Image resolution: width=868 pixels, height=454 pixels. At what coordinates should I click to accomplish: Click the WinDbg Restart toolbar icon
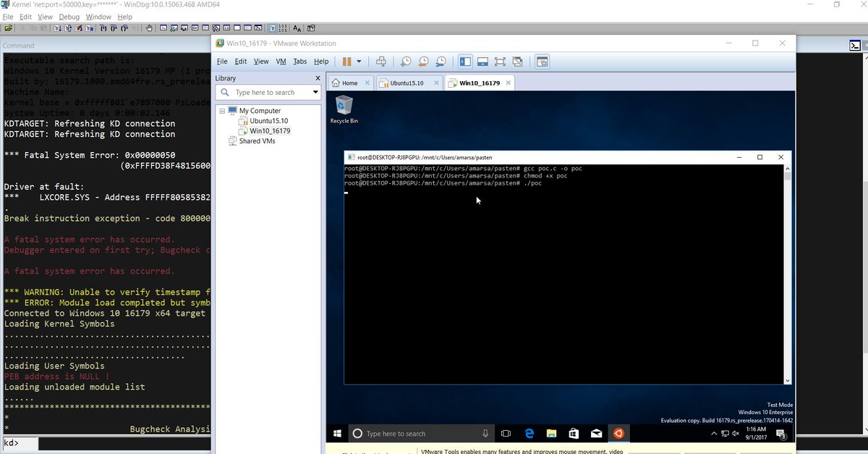tap(68, 28)
